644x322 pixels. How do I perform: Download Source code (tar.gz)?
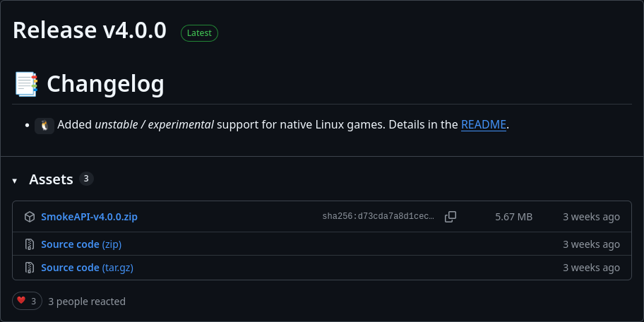coord(87,268)
